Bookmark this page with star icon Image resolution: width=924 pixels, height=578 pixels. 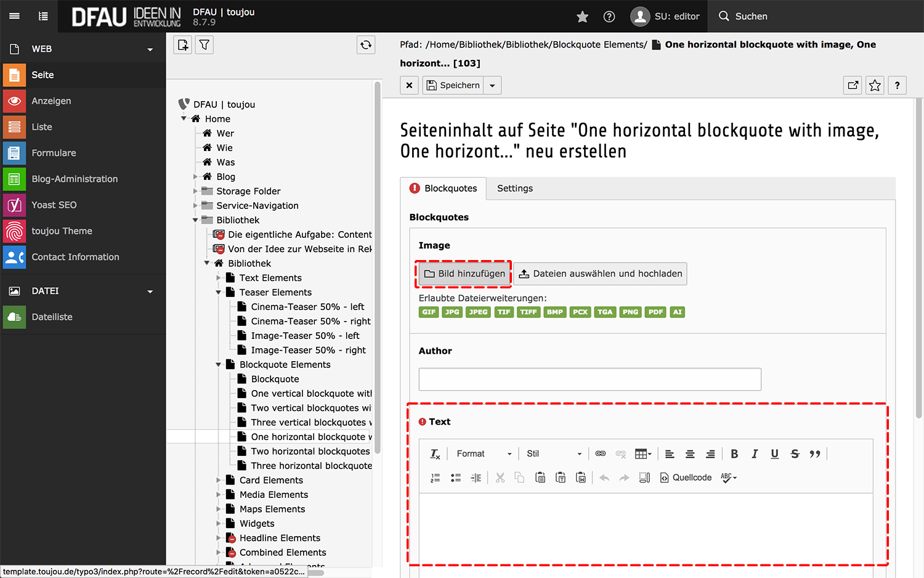(x=875, y=86)
